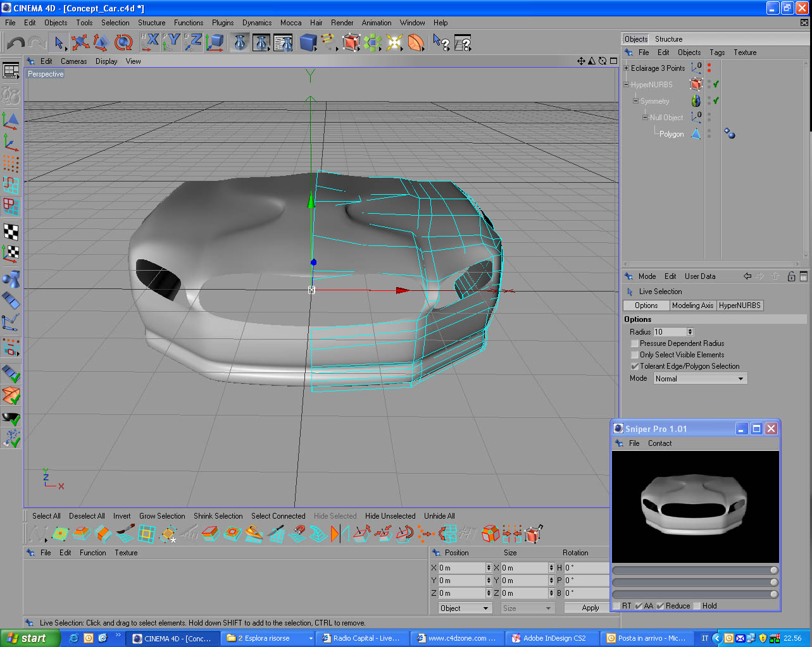Select the Scale tool icon
This screenshot has width=812, height=647.
click(101, 43)
